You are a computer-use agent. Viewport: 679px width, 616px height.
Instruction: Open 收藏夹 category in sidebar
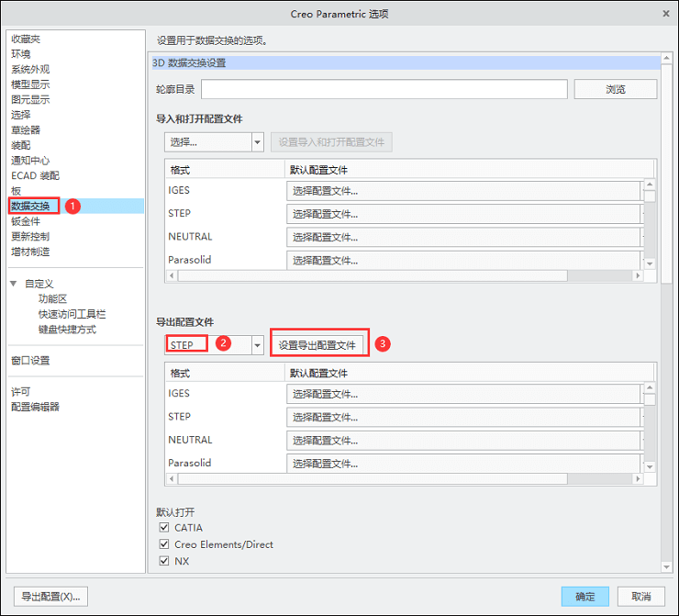pyautogui.click(x=26, y=39)
